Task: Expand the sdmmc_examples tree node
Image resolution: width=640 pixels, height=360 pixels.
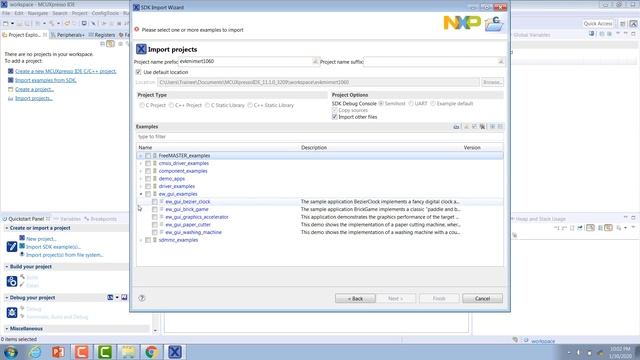Action: (141, 240)
